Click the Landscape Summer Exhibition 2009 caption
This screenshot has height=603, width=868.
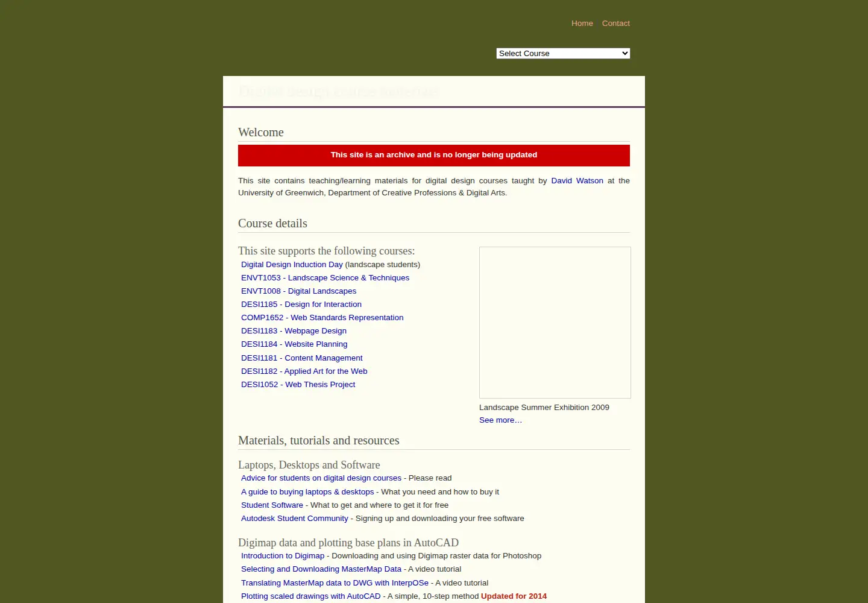(544, 408)
